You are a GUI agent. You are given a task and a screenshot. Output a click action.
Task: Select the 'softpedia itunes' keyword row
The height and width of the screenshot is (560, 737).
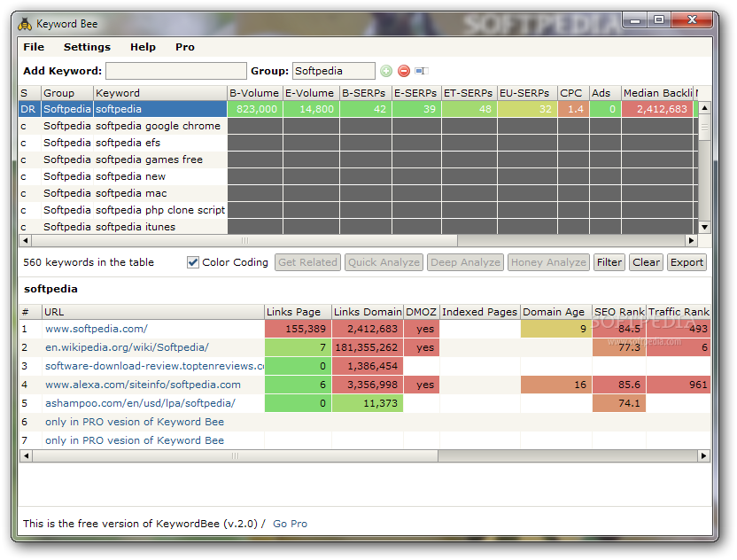(x=358, y=227)
